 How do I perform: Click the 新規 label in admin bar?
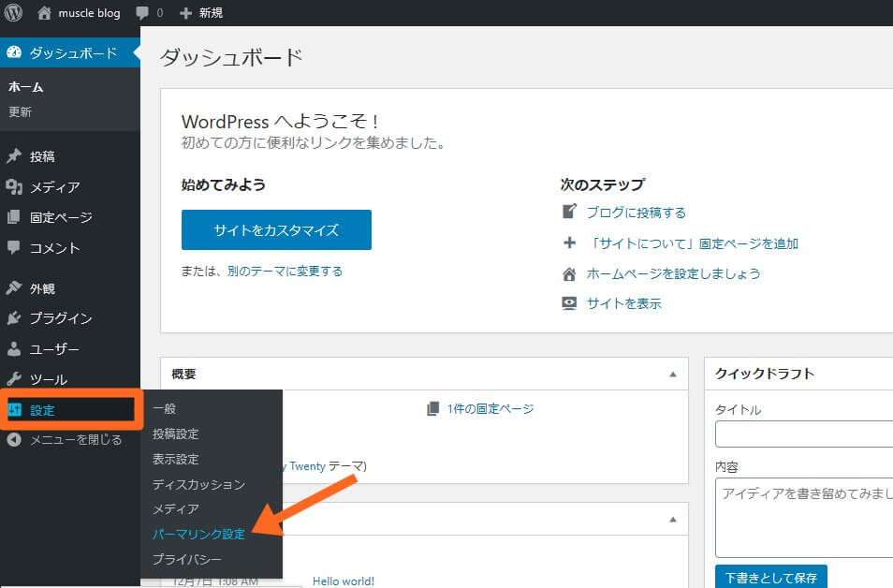(x=211, y=13)
